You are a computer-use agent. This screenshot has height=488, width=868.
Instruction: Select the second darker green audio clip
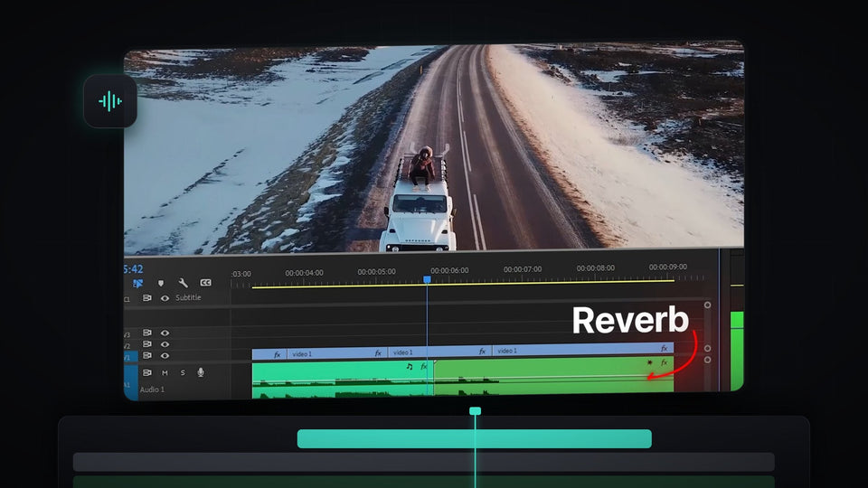[553, 376]
